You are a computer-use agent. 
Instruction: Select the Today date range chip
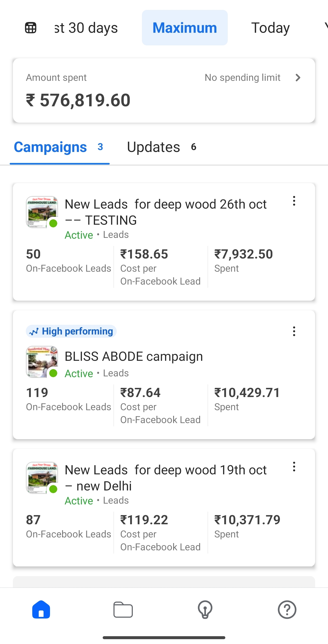[270, 28]
